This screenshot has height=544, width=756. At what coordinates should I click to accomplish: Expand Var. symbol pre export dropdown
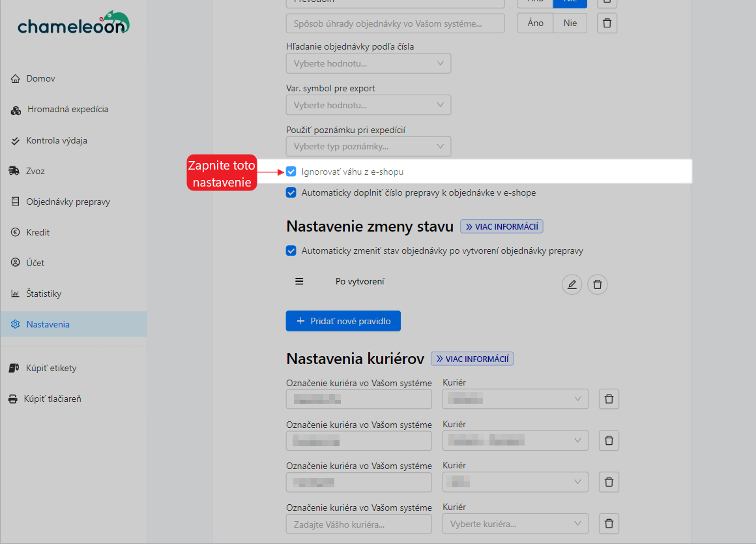tap(368, 105)
